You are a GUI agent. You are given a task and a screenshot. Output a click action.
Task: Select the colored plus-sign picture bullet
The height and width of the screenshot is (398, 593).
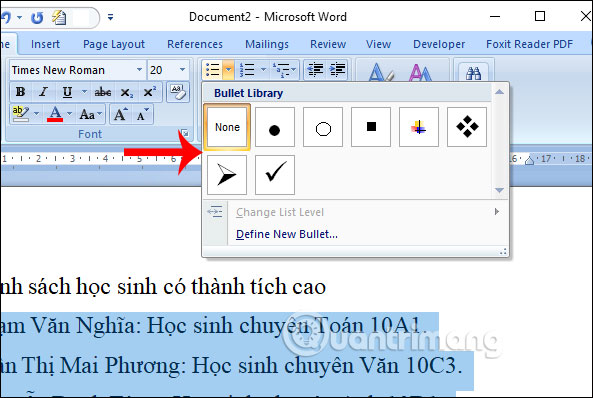click(x=419, y=127)
